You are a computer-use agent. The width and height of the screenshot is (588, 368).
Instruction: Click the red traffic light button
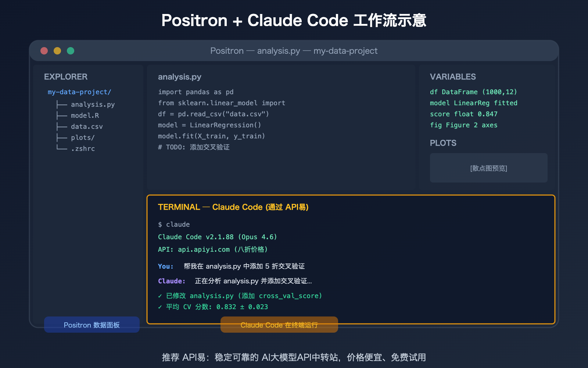tap(44, 50)
